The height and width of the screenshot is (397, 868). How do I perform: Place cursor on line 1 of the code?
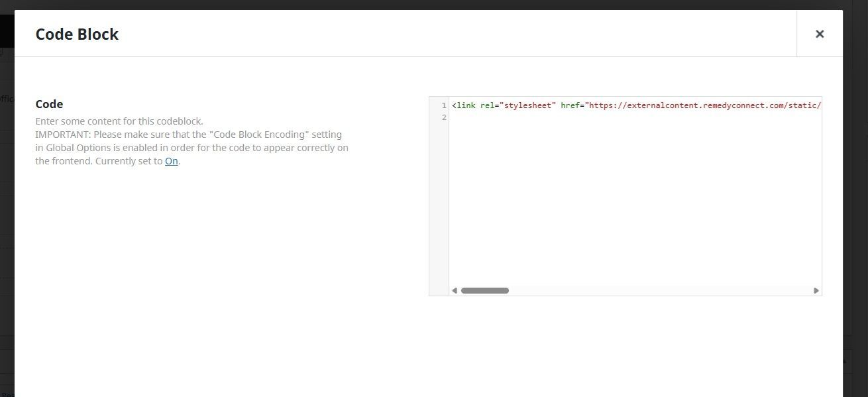(596, 105)
